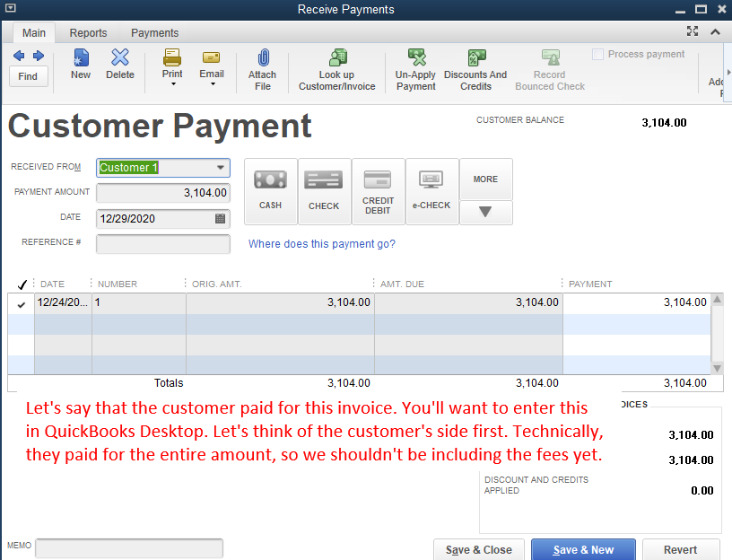Open Discounts And Credits

475,70
